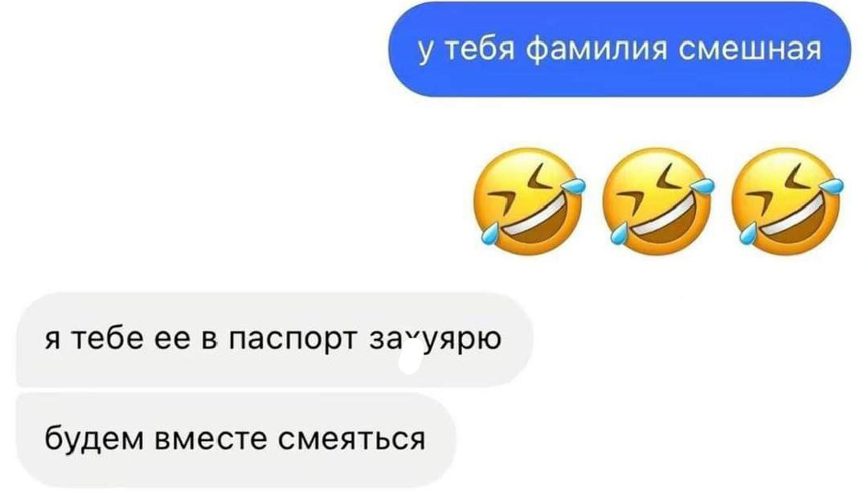
Task: Click the word 'смеяться' in the last message
Action: [x=352, y=440]
